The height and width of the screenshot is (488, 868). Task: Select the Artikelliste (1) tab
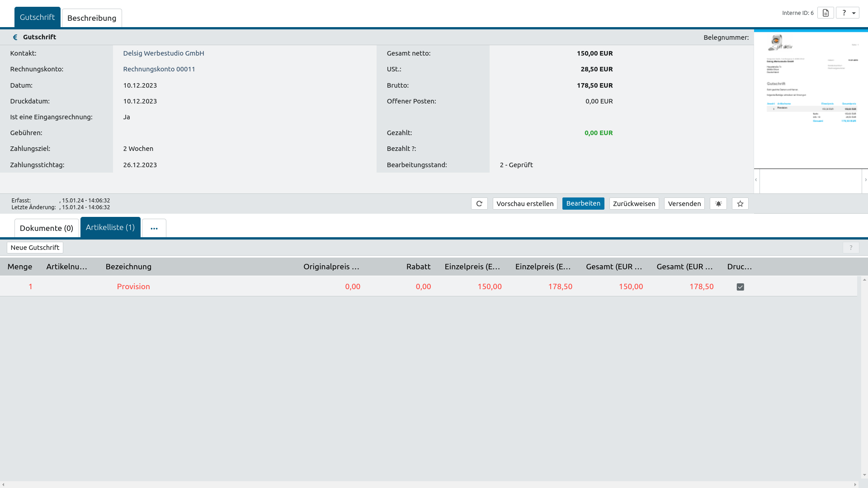110,227
